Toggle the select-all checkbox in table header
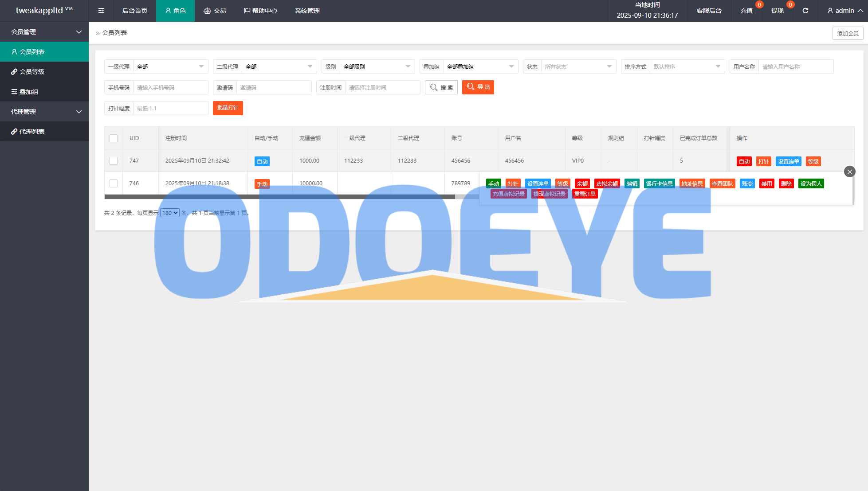This screenshot has height=491, width=868. 114,138
